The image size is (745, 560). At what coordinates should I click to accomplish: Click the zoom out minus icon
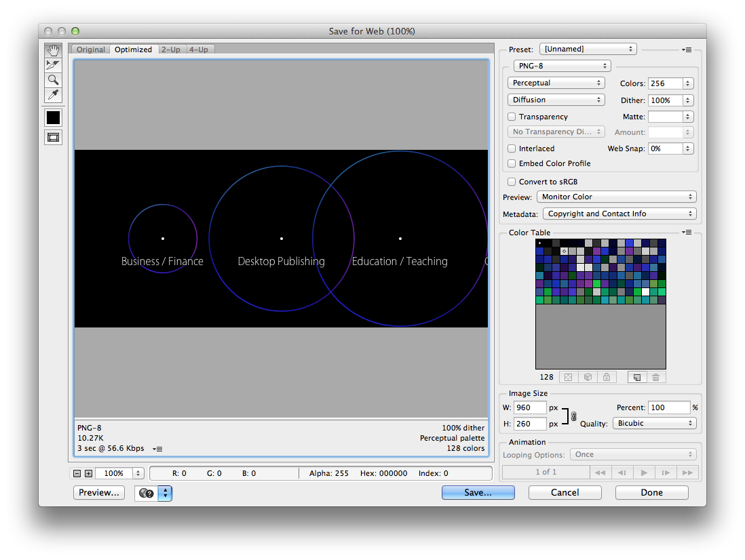[77, 473]
